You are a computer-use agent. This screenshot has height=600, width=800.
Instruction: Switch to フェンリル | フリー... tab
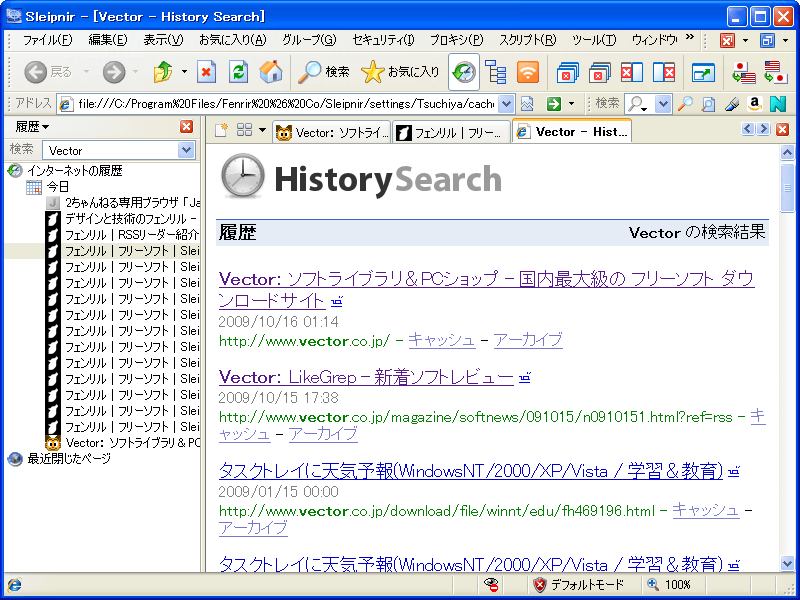[452, 133]
